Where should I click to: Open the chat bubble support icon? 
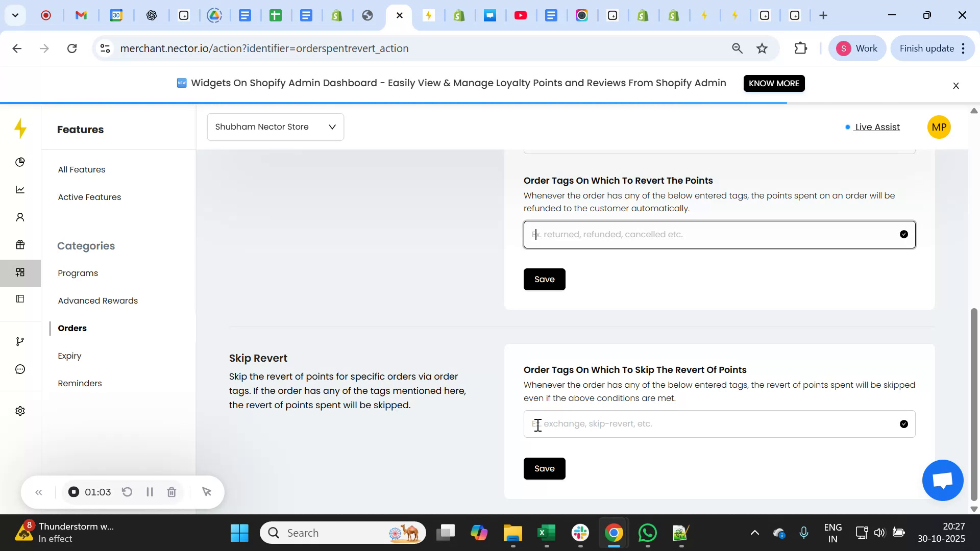(x=20, y=368)
